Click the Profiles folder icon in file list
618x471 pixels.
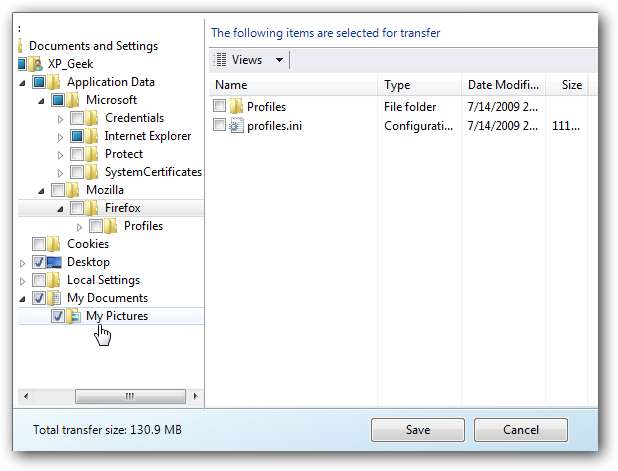[236, 106]
